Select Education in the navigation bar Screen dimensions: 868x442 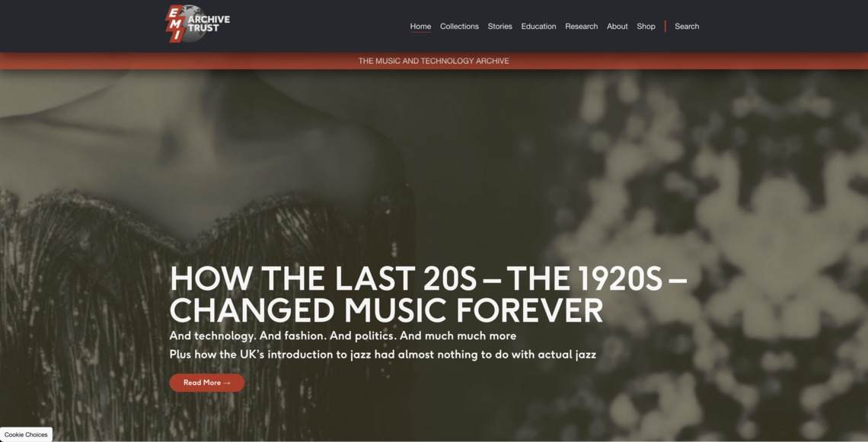click(538, 26)
